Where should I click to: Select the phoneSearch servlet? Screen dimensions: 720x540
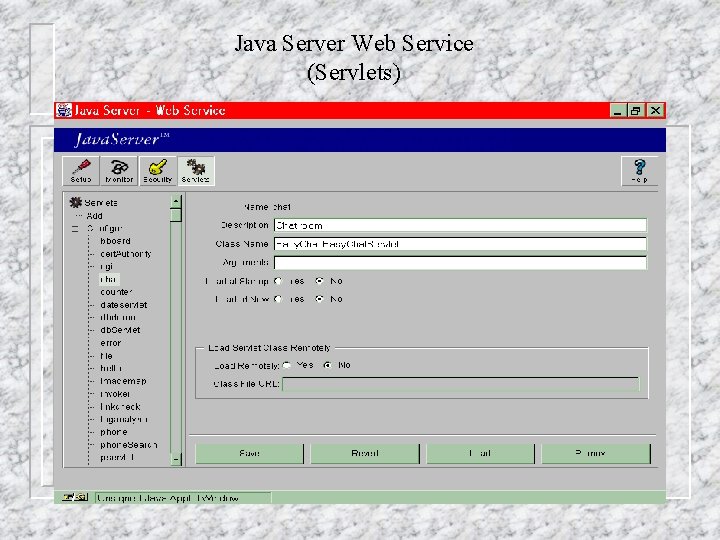pos(129,445)
